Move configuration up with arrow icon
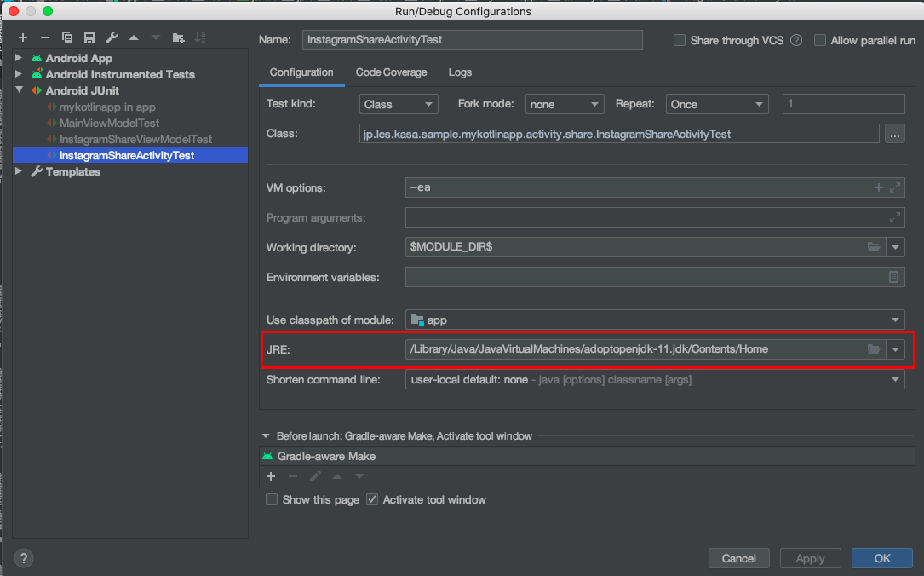 pos(134,37)
